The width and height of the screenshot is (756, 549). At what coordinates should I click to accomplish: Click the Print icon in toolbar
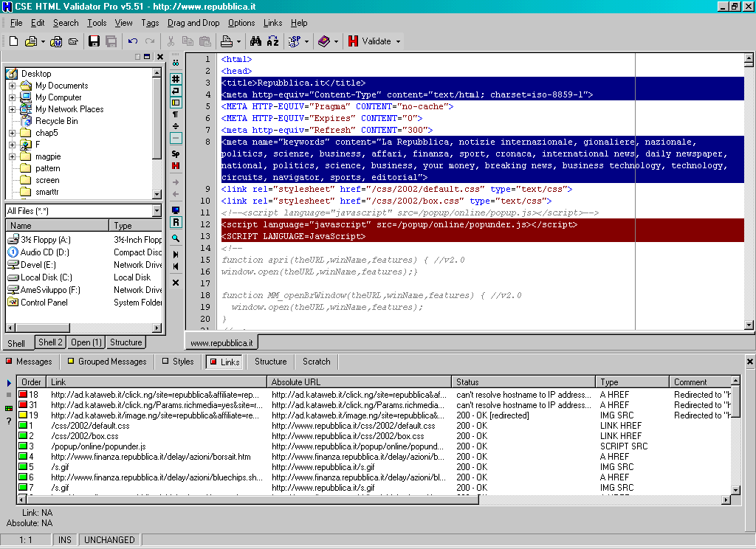[227, 41]
